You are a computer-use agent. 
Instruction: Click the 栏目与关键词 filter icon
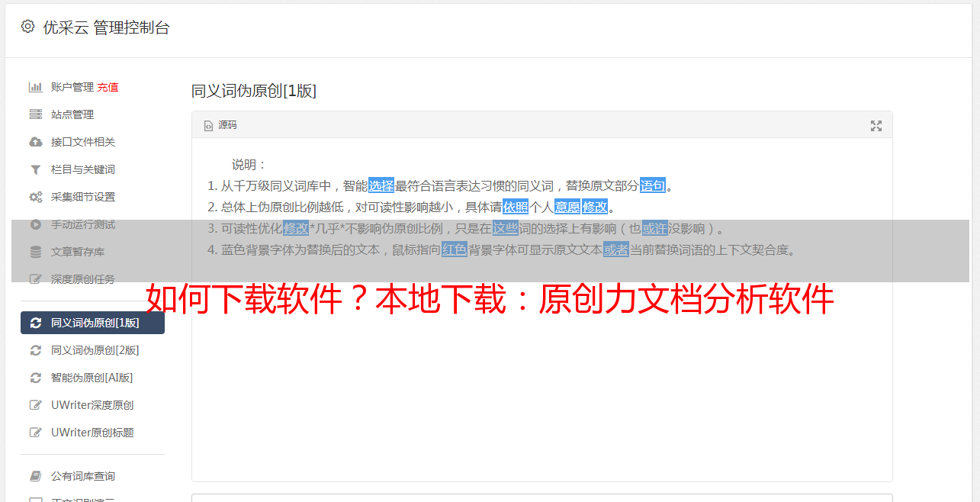[x=35, y=169]
